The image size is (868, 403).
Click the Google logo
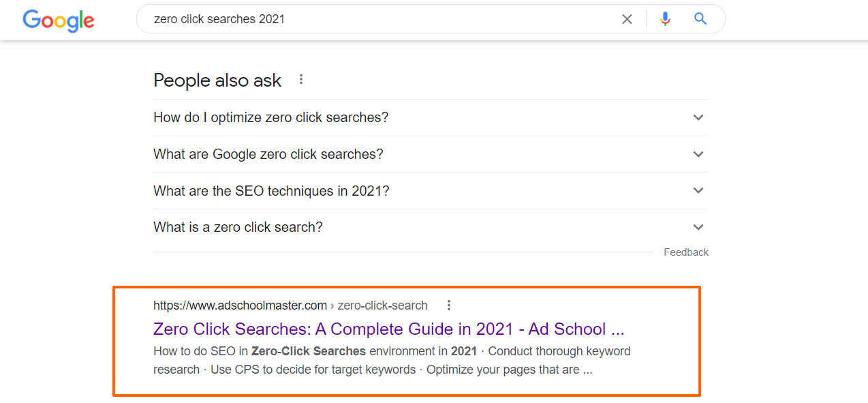point(59,20)
